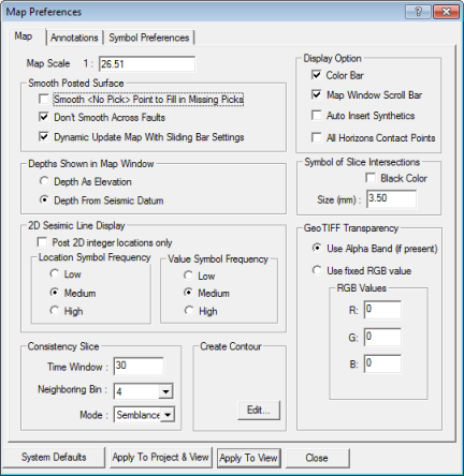Toggle the Color Bar checkbox
The image size is (464, 476).
point(316,75)
